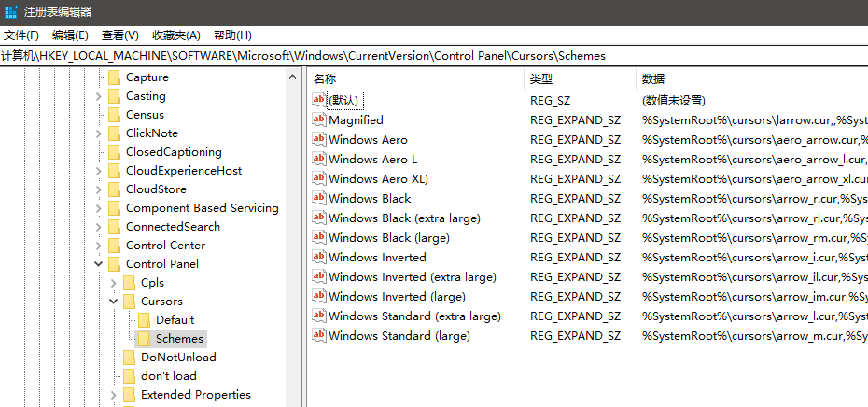This screenshot has height=407, width=868.
Task: Click the Registry Editor app icon in title bar
Action: 10,11
